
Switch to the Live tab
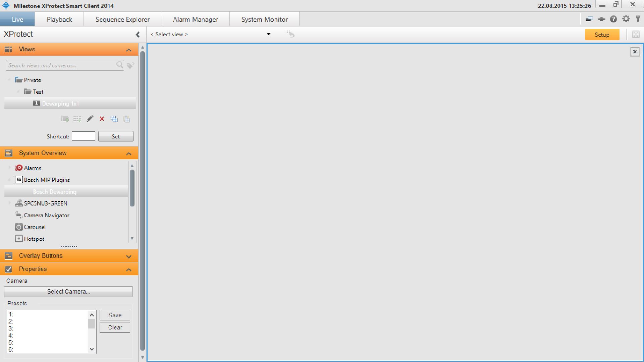click(17, 19)
